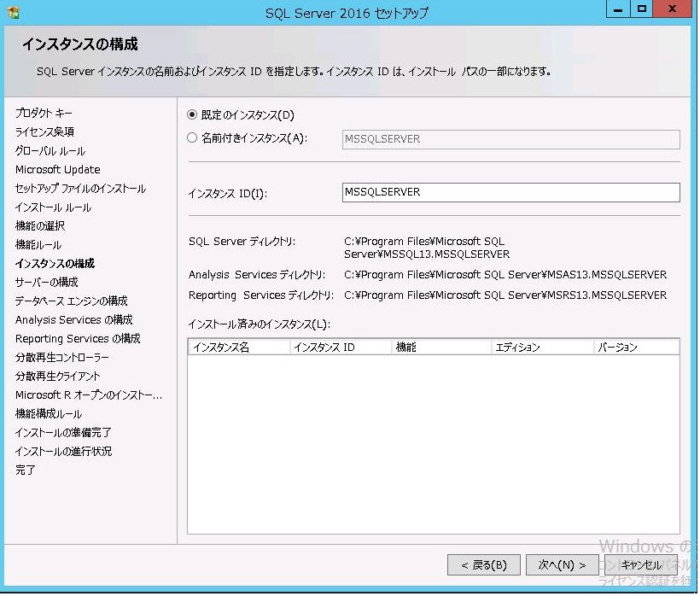
Task: Minimize the setup window
Action: (x=618, y=9)
